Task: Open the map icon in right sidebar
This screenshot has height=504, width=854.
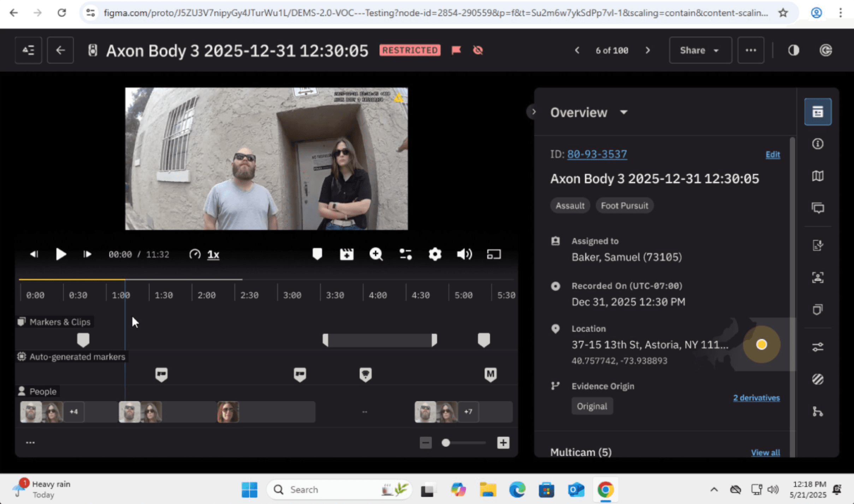Action: [818, 176]
